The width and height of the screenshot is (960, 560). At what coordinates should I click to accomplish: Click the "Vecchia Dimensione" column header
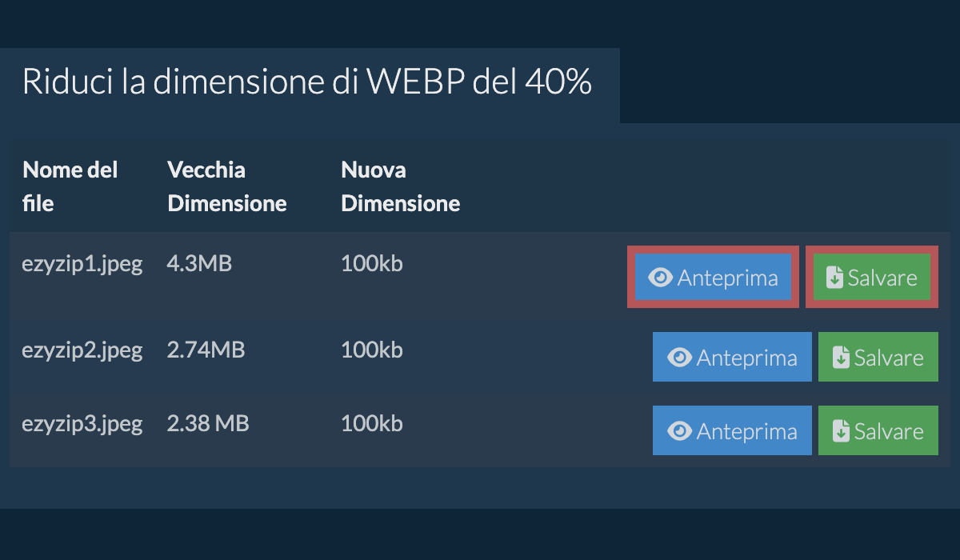tap(226, 186)
